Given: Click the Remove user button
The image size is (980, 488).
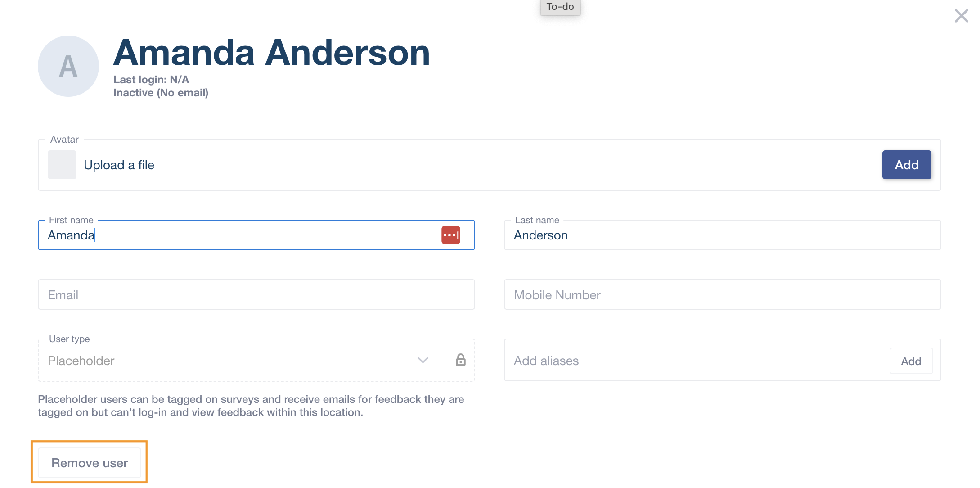Looking at the screenshot, I should point(90,463).
